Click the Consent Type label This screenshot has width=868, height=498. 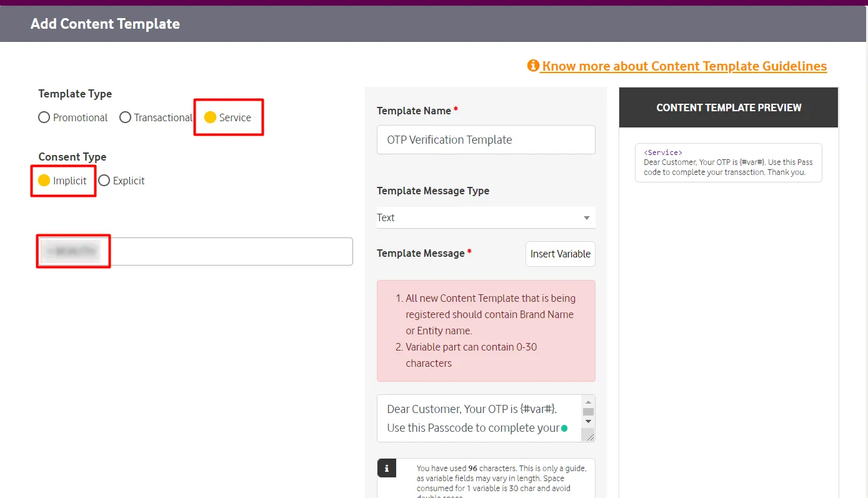(x=72, y=157)
